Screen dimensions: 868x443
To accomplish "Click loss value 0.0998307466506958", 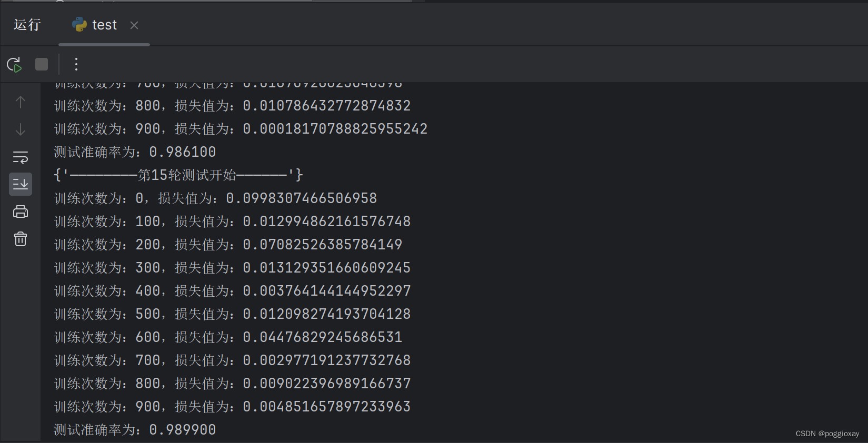I will (x=302, y=198).
